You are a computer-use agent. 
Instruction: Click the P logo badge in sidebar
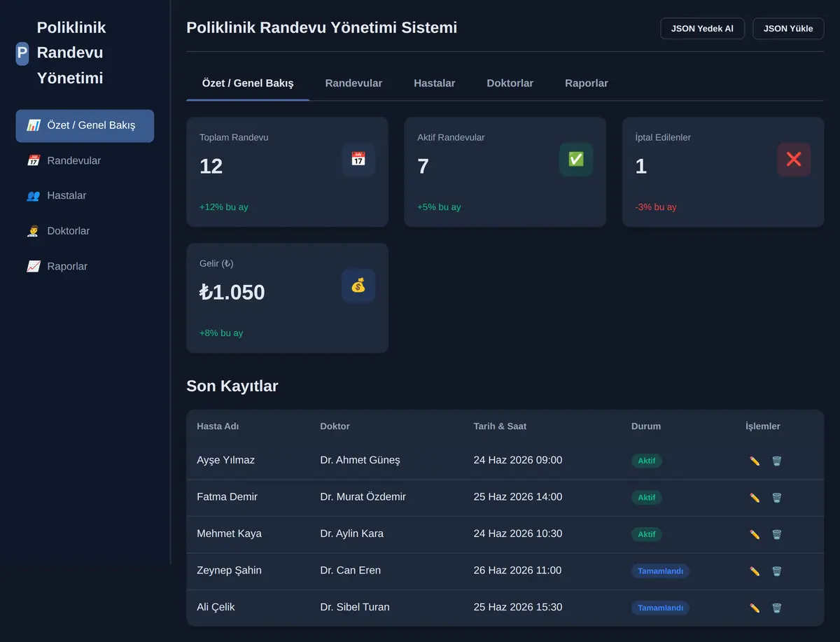pyautogui.click(x=22, y=53)
